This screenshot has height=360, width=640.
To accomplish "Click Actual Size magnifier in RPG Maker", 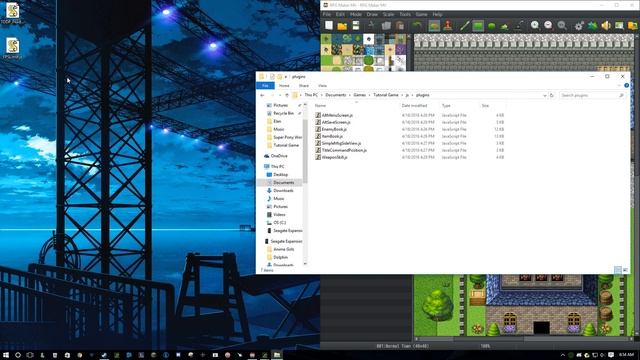I will (x=562, y=25).
